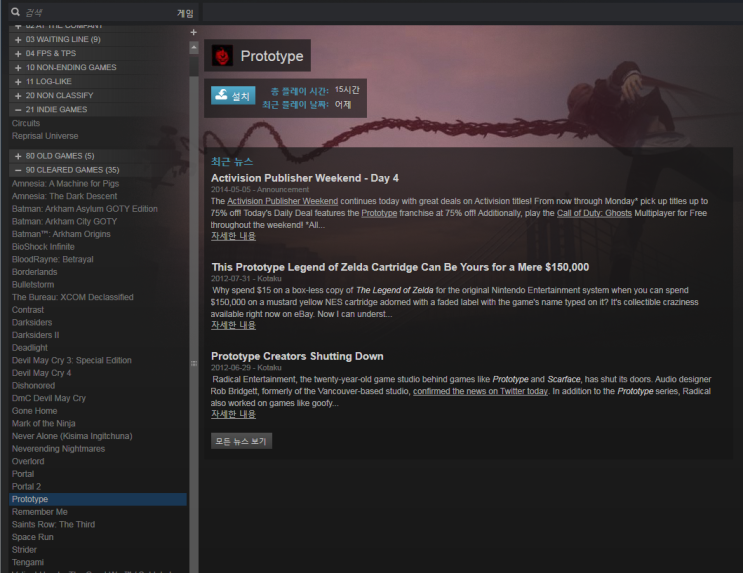This screenshot has width=743, height=573.
Task: Select Darksiders II in the list
Action: pos(36,335)
